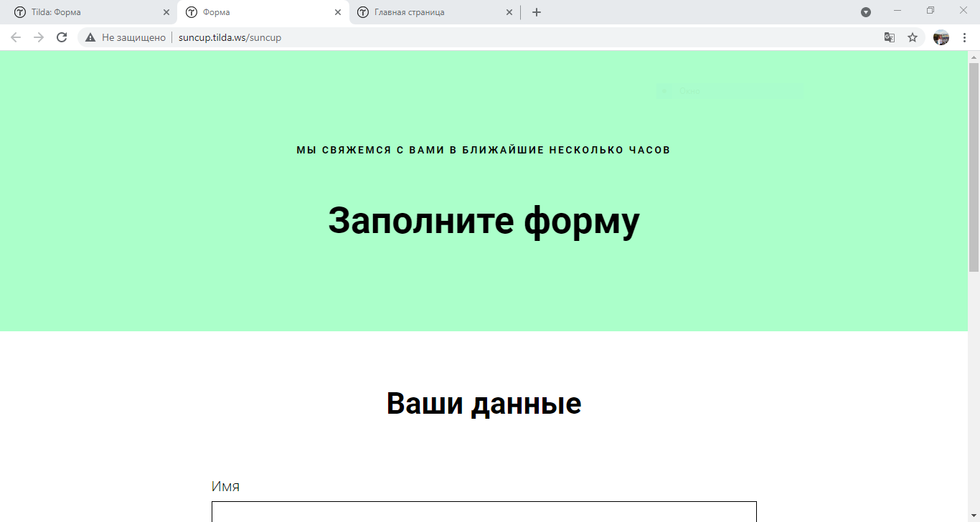Go forward to next page
980x522 pixels.
click(39, 37)
